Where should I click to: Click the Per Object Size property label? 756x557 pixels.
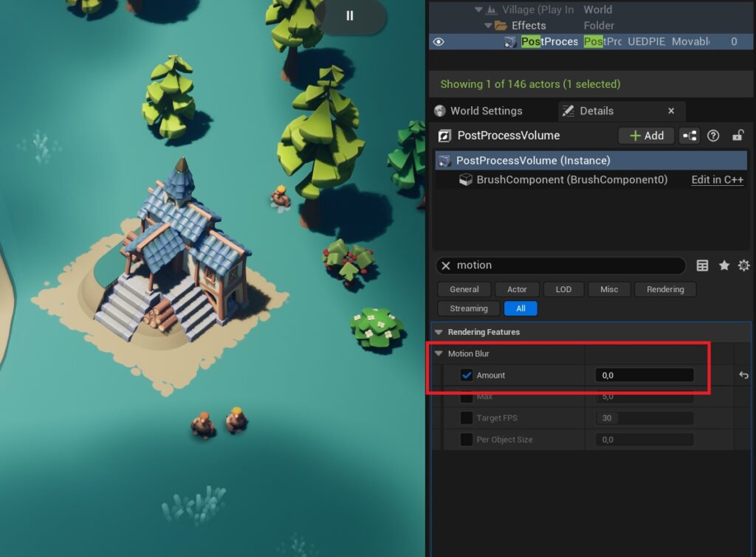click(504, 440)
